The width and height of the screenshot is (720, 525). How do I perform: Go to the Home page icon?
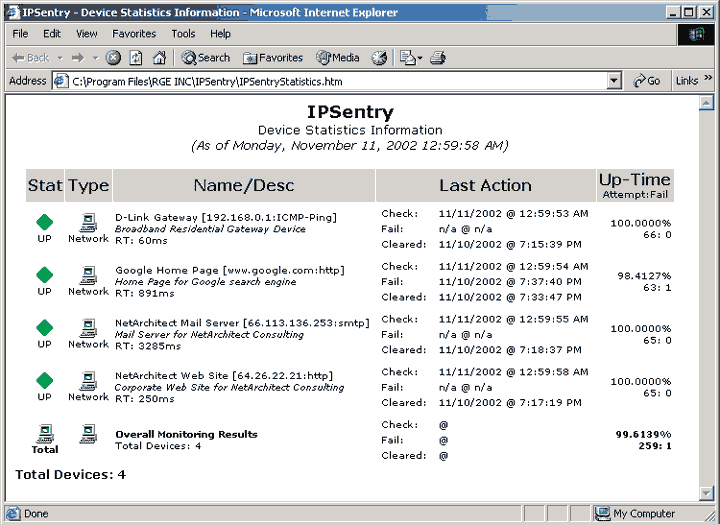[158, 58]
